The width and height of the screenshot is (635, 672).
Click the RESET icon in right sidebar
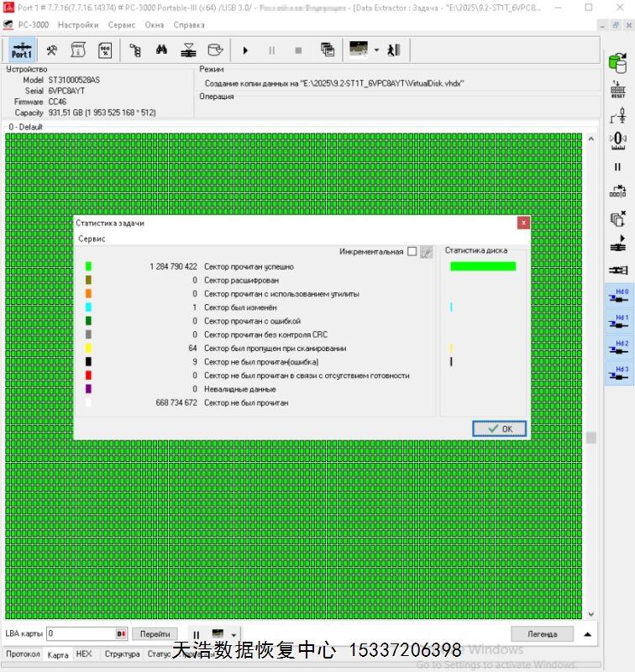pyautogui.click(x=618, y=89)
